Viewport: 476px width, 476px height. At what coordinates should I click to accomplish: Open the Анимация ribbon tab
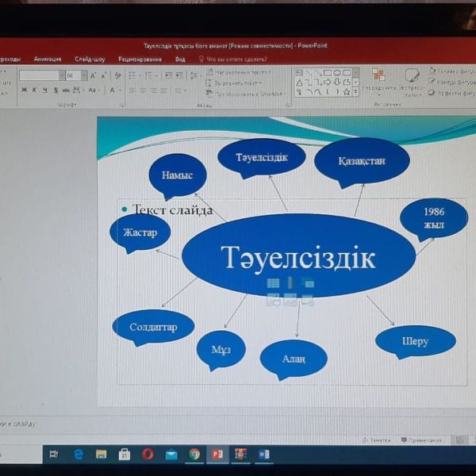pos(48,59)
